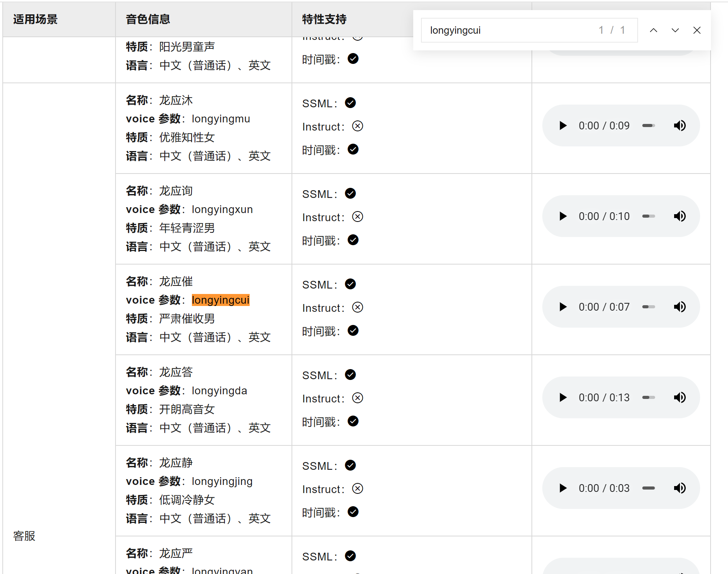Screen dimensions: 728x574
Task: Click the voice name 龙应严
Action: [176, 553]
